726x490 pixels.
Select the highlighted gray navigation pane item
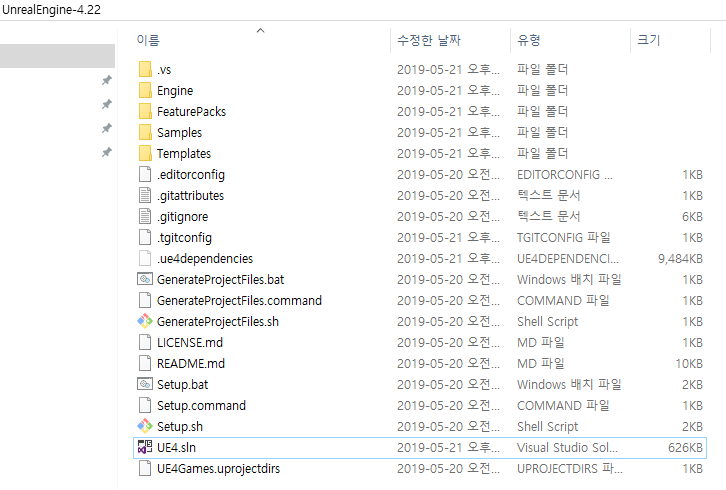(57, 56)
